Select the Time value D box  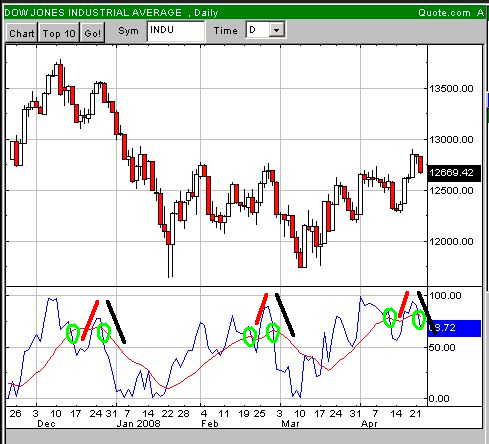click(x=258, y=30)
